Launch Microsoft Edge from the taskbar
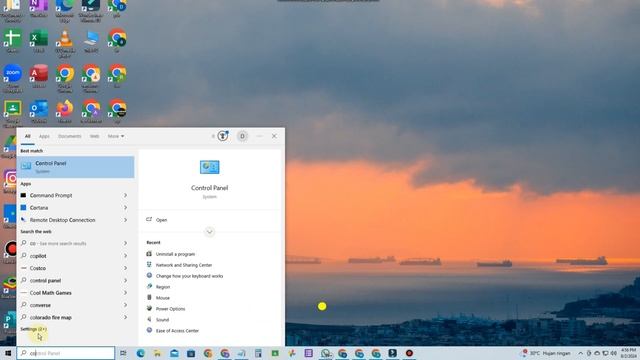Screen dimensions: 640x360 click(x=141, y=353)
